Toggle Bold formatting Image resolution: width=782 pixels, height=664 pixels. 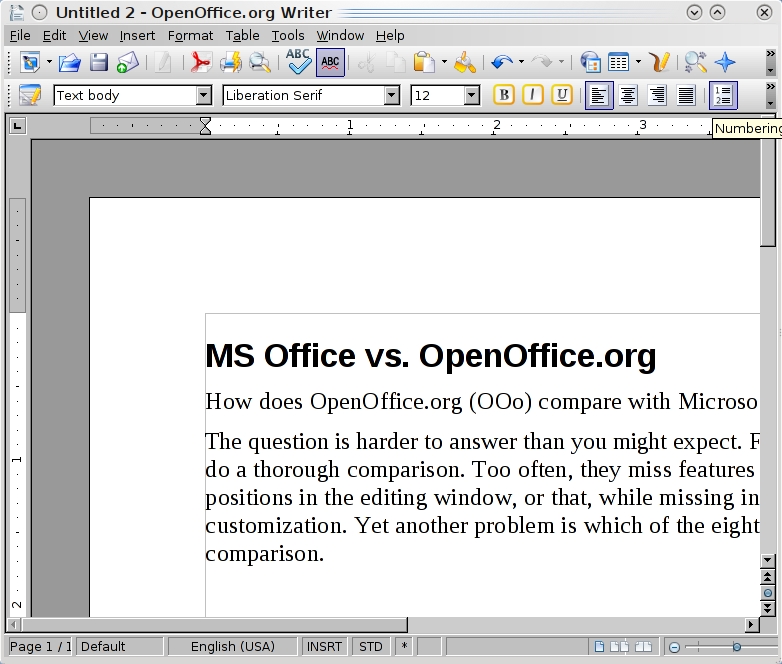(504, 96)
